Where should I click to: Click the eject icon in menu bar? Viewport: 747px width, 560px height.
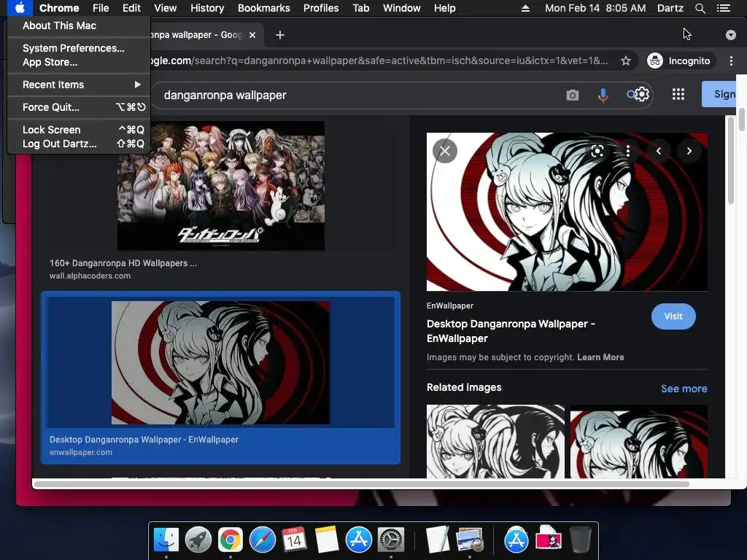[x=525, y=8]
